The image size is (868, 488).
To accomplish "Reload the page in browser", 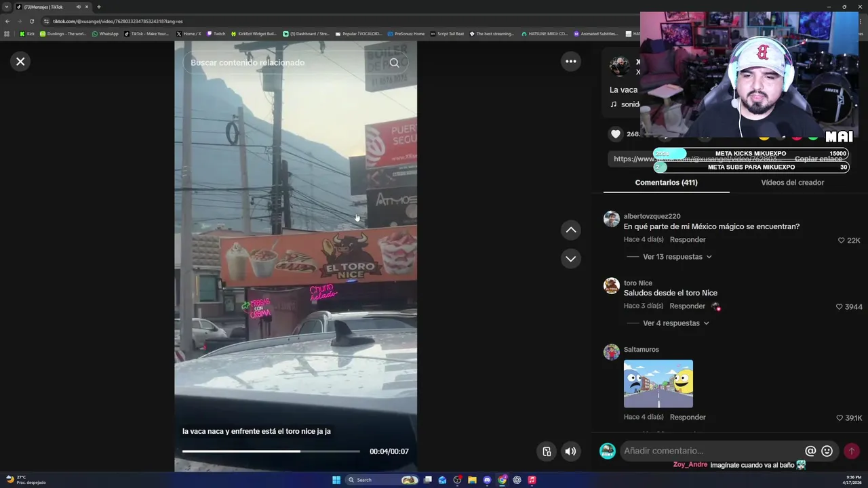I will 31,21.
